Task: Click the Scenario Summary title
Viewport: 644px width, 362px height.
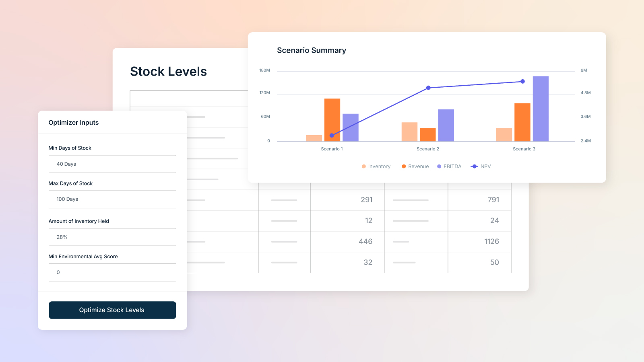Action: click(312, 50)
